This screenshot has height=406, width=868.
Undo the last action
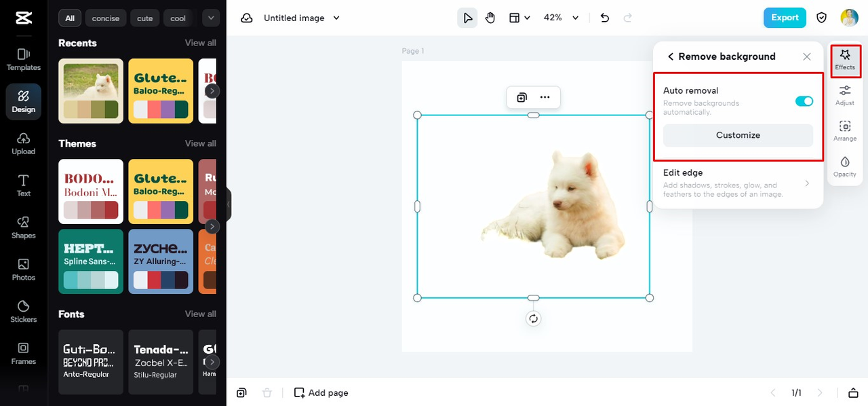[605, 18]
